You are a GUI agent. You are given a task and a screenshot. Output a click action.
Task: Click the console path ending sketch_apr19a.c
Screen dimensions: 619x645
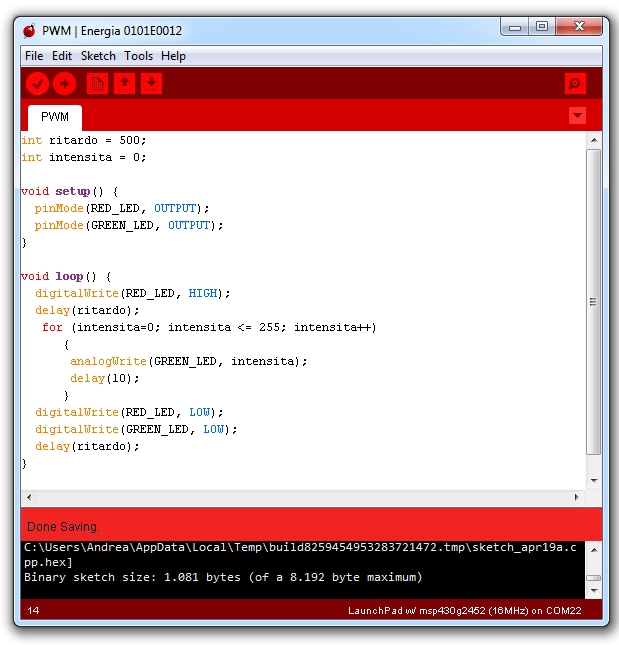300,548
